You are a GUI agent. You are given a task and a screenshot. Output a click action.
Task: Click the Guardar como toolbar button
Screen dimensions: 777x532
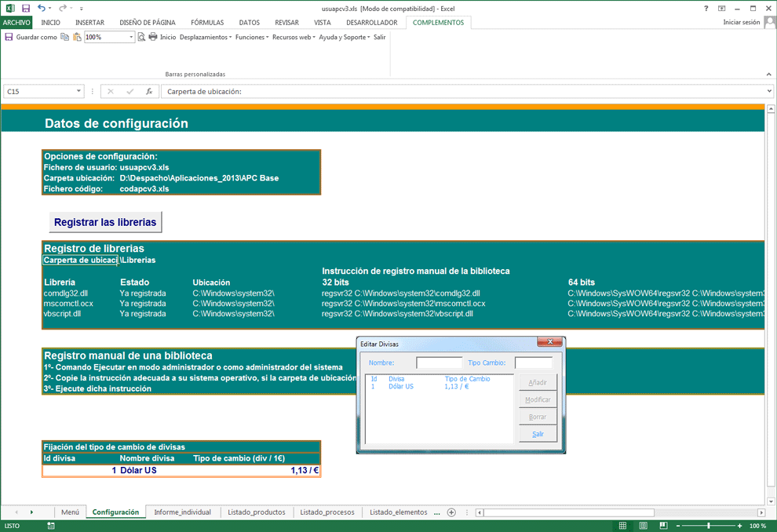pyautogui.click(x=31, y=37)
